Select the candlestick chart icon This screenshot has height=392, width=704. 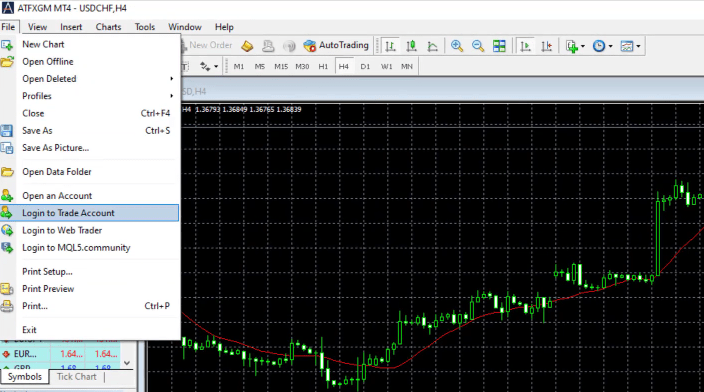tap(411, 46)
